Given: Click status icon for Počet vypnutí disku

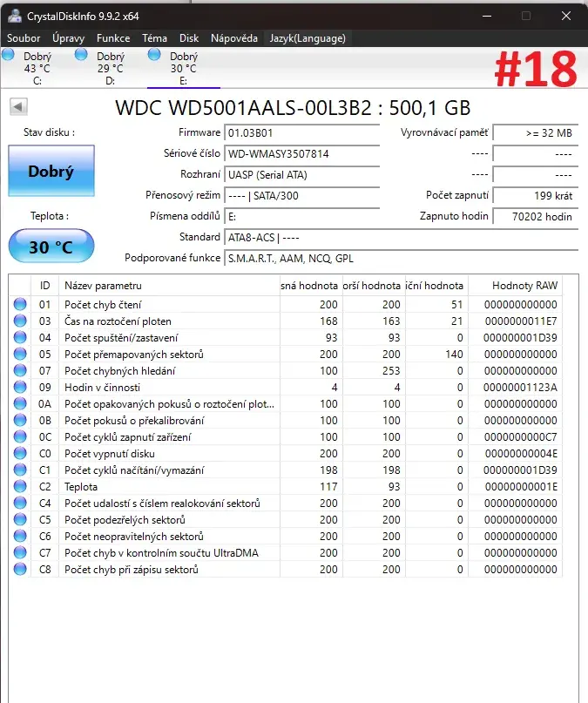Looking at the screenshot, I should pyautogui.click(x=20, y=453).
